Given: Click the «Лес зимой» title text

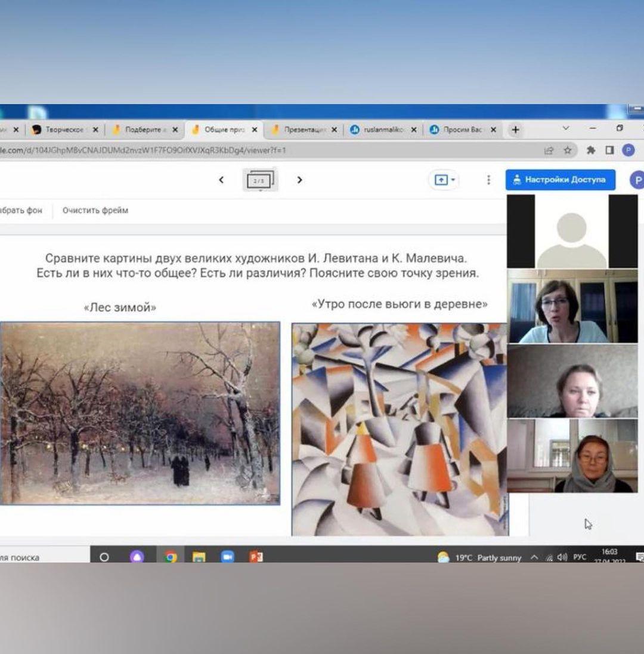Looking at the screenshot, I should tap(120, 307).
